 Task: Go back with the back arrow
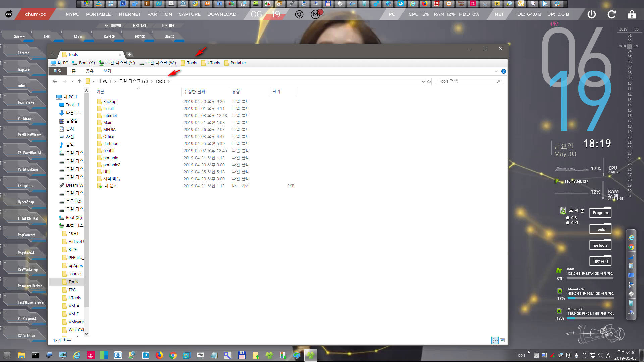coord(55,81)
